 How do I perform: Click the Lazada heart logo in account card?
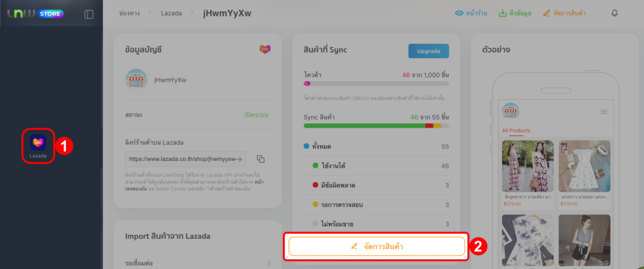click(x=265, y=49)
